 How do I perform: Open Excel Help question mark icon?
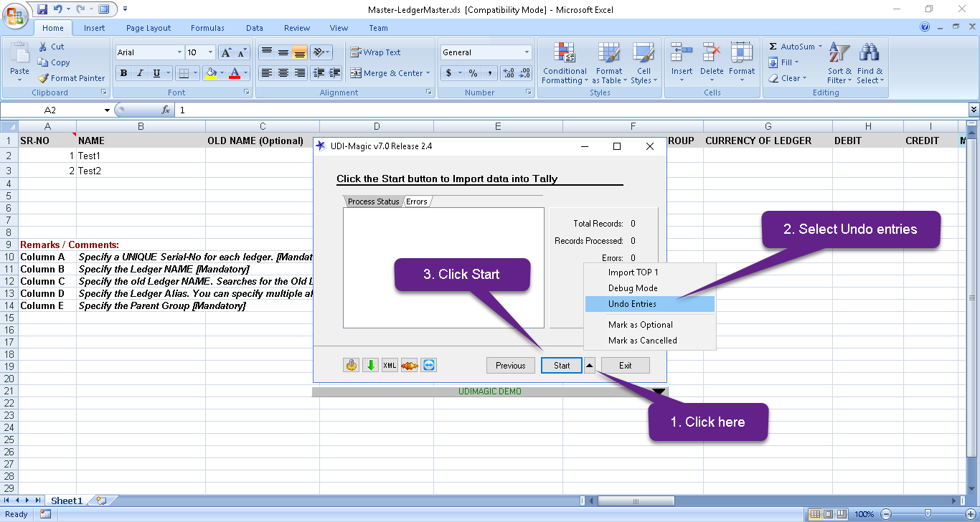(x=925, y=27)
